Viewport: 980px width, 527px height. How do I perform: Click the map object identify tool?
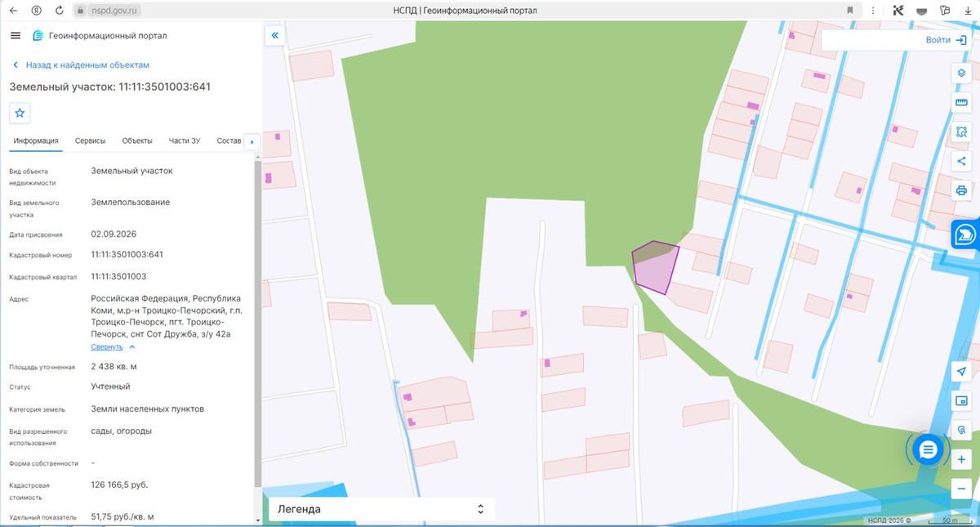point(961,430)
